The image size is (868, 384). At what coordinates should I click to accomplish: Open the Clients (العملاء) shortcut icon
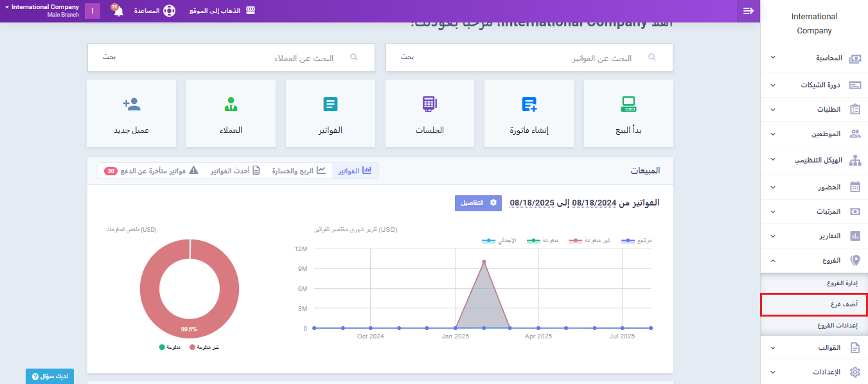tap(231, 104)
